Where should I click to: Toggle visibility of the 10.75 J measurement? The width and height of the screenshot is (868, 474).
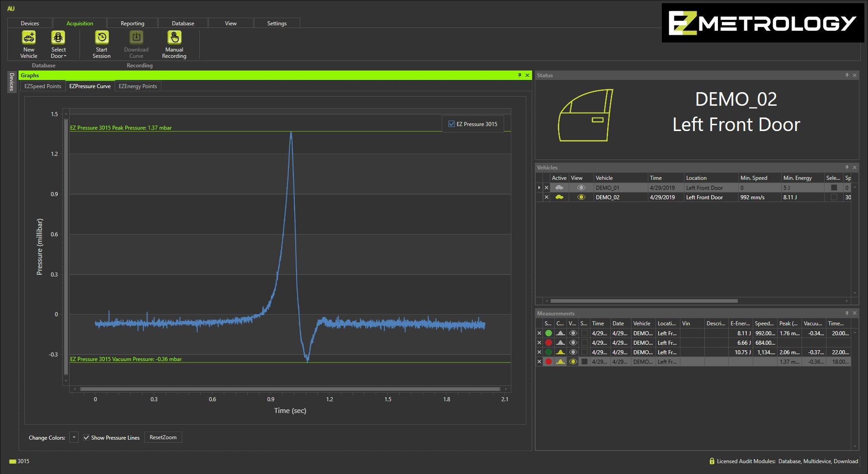click(x=573, y=352)
